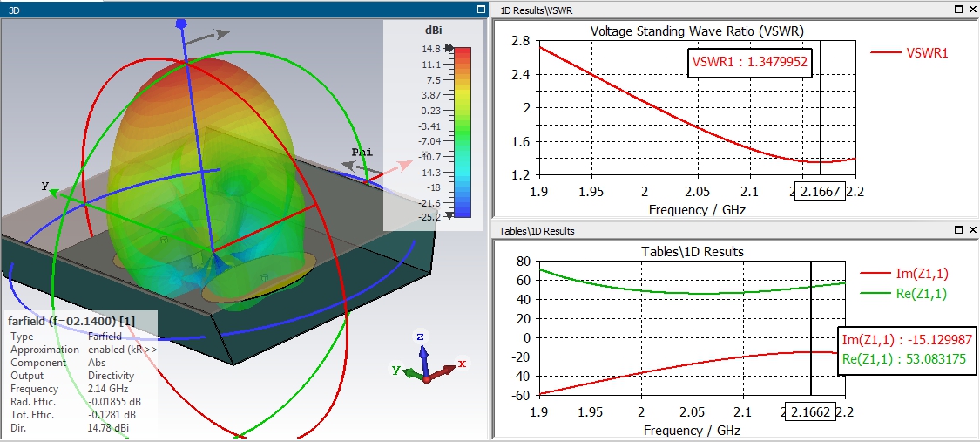The image size is (980, 442).
Task: Maximize the Tables\1D Results window
Action: point(959,231)
